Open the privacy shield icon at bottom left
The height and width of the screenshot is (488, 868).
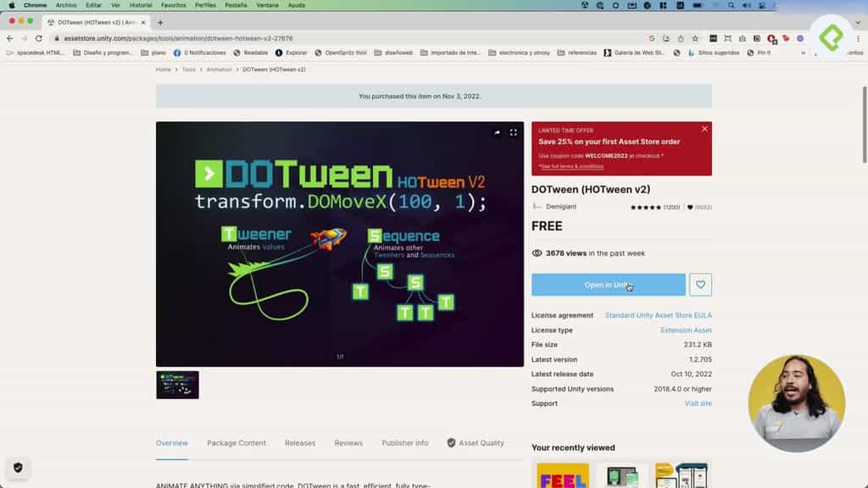coord(18,468)
